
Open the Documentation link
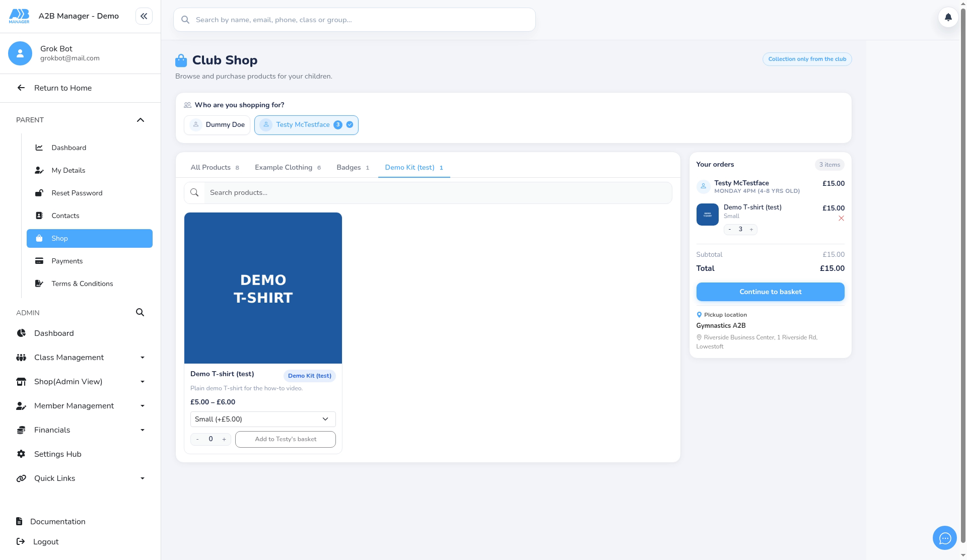pyautogui.click(x=50, y=522)
